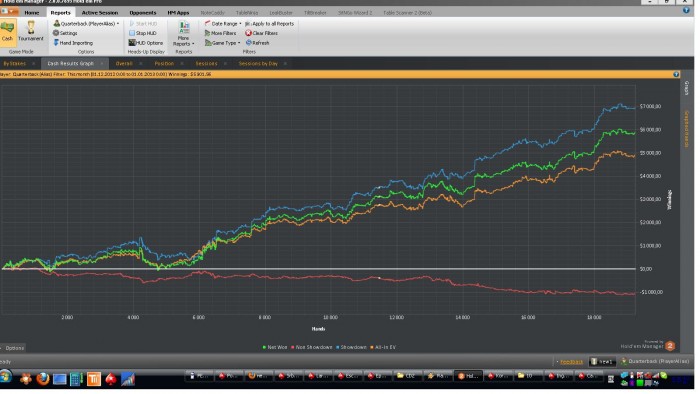Screen dimensions: 700x394
Task: Close the Sessions by Day tab
Action: click(x=285, y=63)
